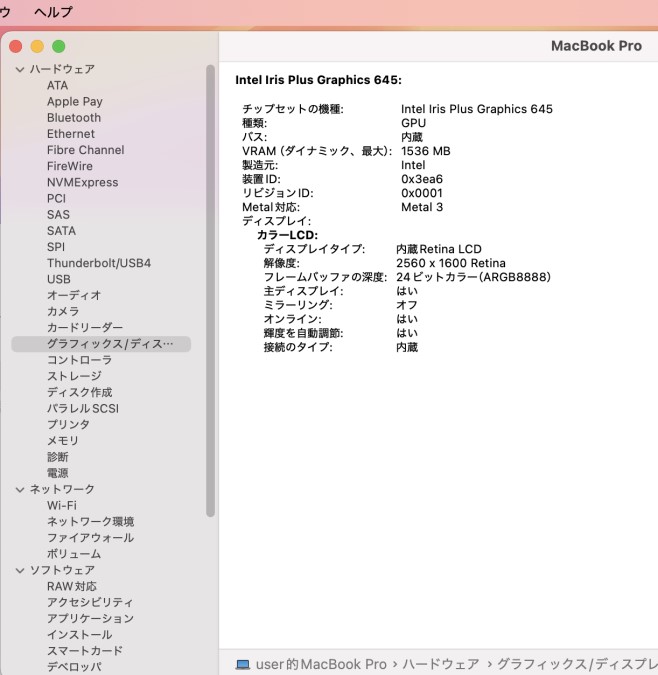This screenshot has height=675, width=658.
Task: Click the Metal 3 value
Action: coord(422,207)
